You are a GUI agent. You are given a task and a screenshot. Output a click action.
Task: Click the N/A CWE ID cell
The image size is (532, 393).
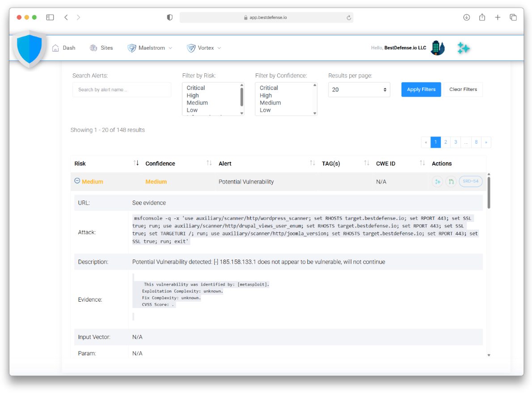pyautogui.click(x=381, y=182)
